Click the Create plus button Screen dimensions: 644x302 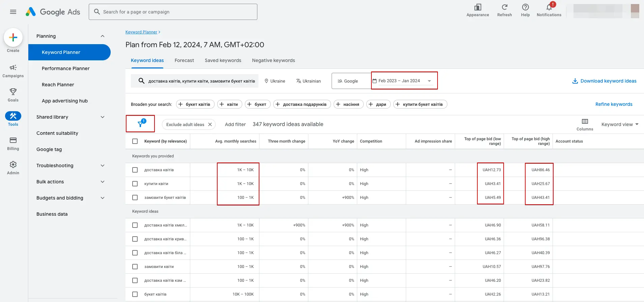coord(13,37)
